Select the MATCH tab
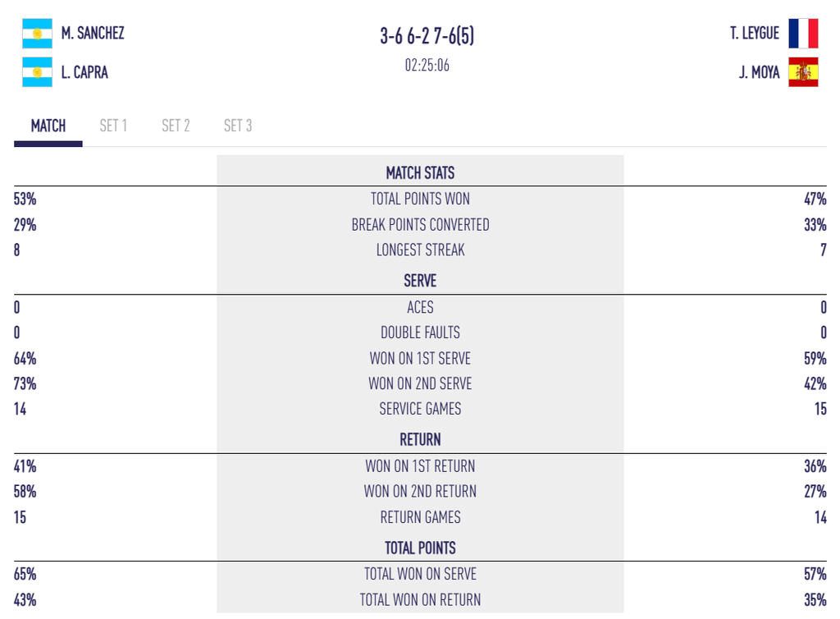The image size is (840, 619). click(48, 126)
